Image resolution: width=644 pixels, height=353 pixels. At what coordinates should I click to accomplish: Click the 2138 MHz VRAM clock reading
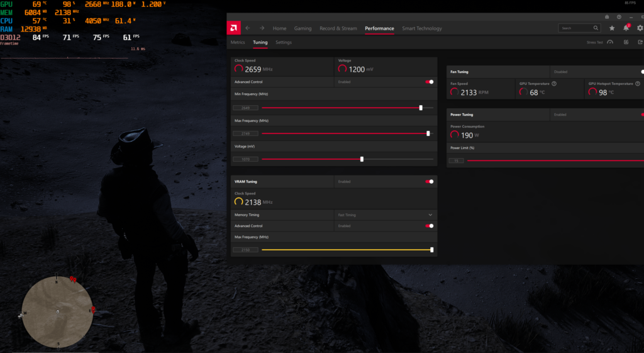pos(258,202)
